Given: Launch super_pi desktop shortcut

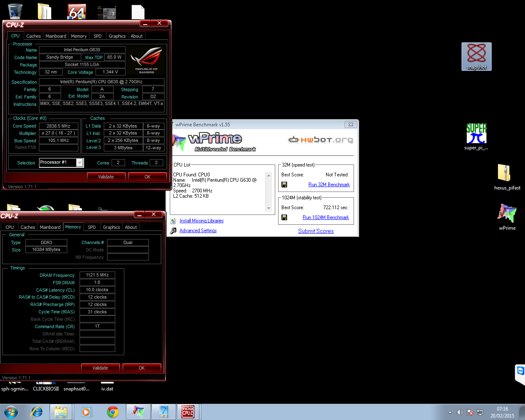Looking at the screenshot, I should point(476,137).
